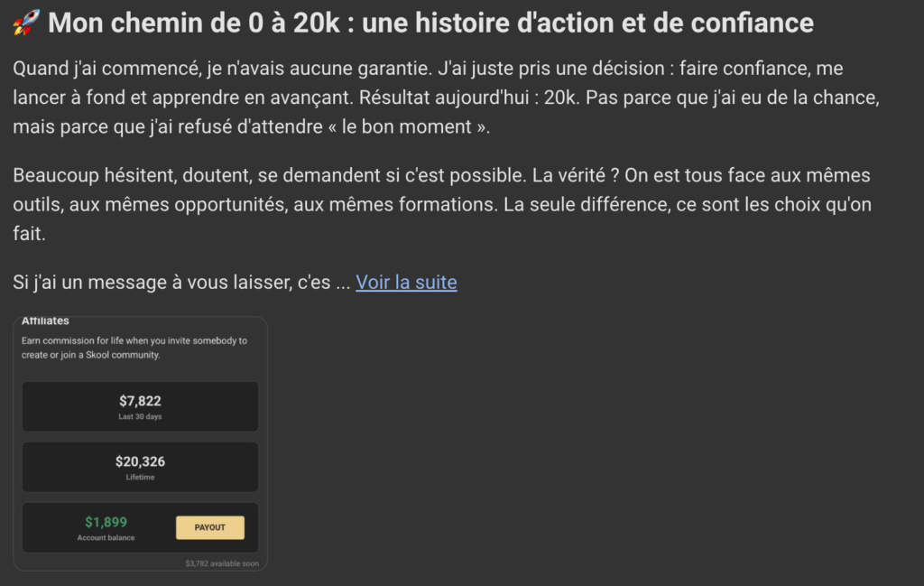The height and width of the screenshot is (586, 924).
Task: Select the second paragraph starting with 'Beaucoup hésitent'
Action: pos(442,204)
